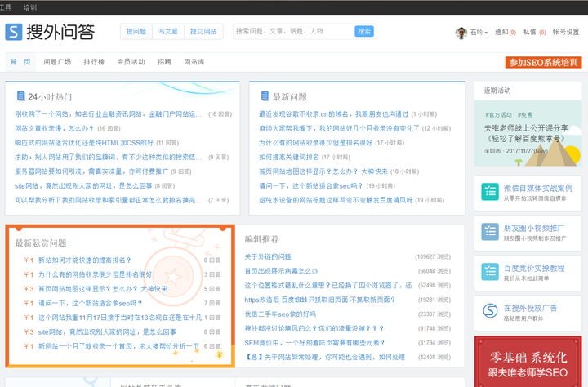Screen dimensions: 588x387
Task: Click the 微信自媒体实战案例 green list icon
Action: click(490, 192)
